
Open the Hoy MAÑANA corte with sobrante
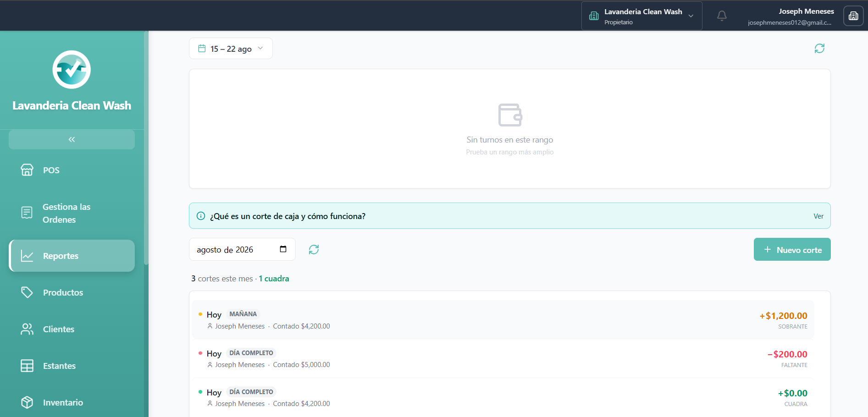tap(503, 320)
